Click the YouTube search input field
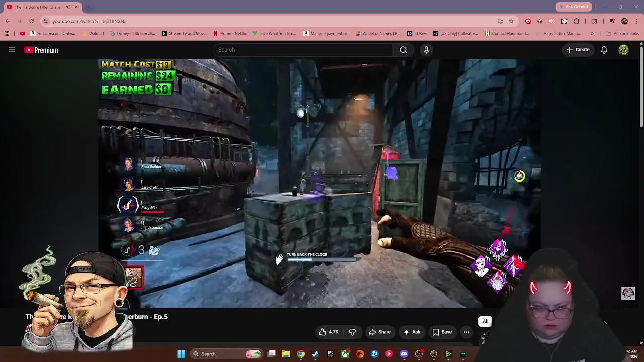The height and width of the screenshot is (362, 644). (x=303, y=50)
